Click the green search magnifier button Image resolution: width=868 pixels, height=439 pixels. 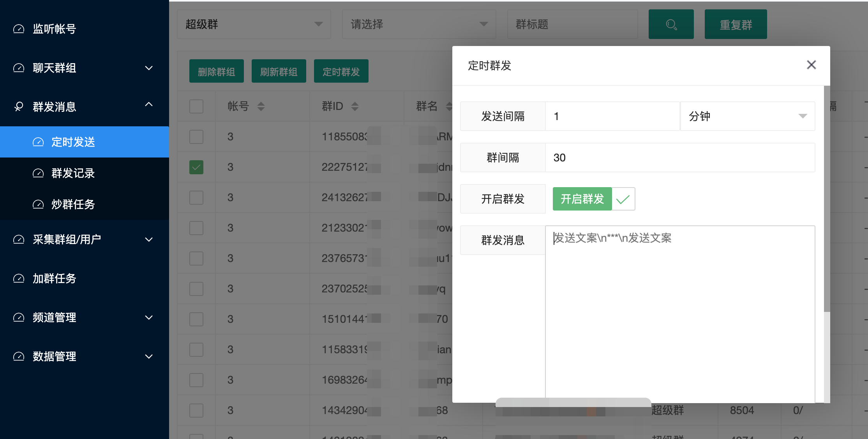671,24
